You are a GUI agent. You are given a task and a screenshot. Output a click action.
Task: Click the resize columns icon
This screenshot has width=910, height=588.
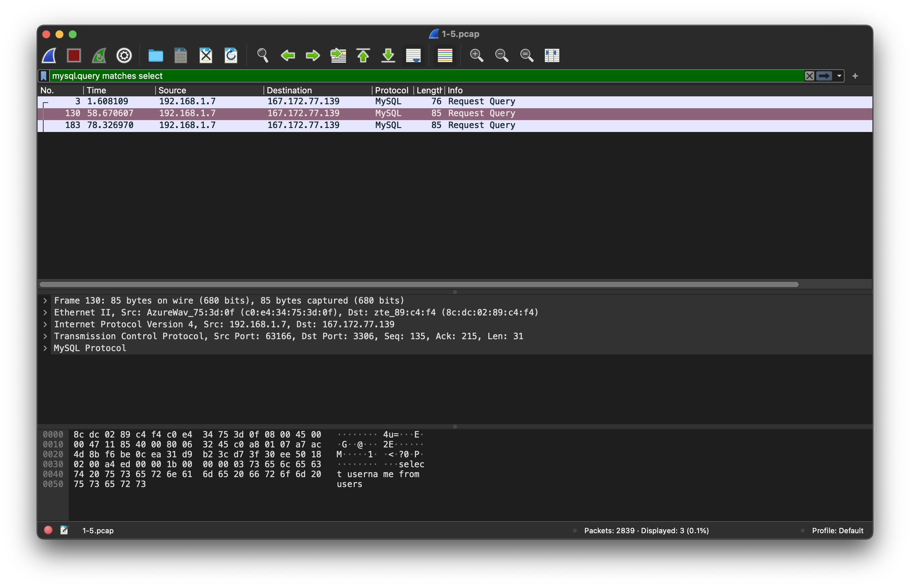pyautogui.click(x=552, y=56)
